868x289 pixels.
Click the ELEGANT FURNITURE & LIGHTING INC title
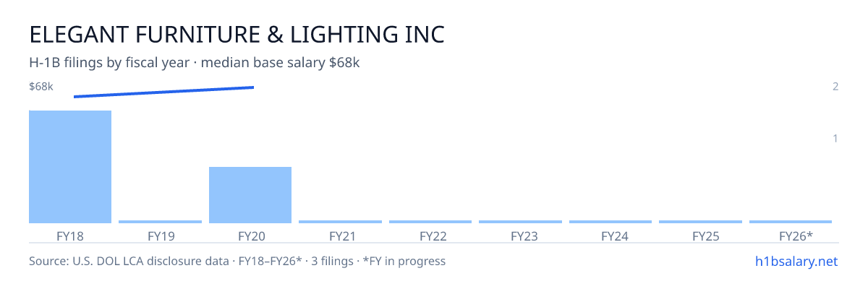click(x=237, y=34)
